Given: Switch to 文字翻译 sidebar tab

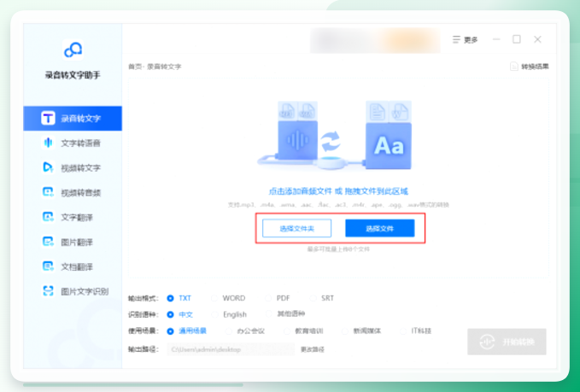Looking at the screenshot, I should [73, 217].
